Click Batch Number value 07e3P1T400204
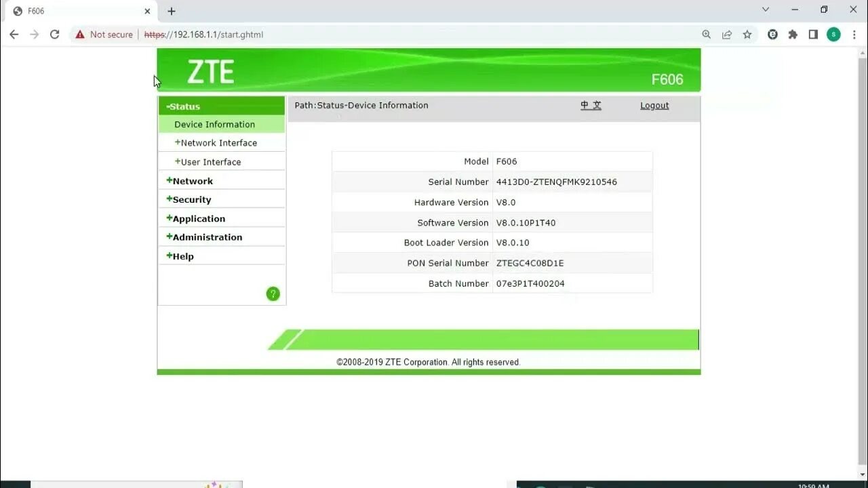868x488 pixels. [530, 283]
